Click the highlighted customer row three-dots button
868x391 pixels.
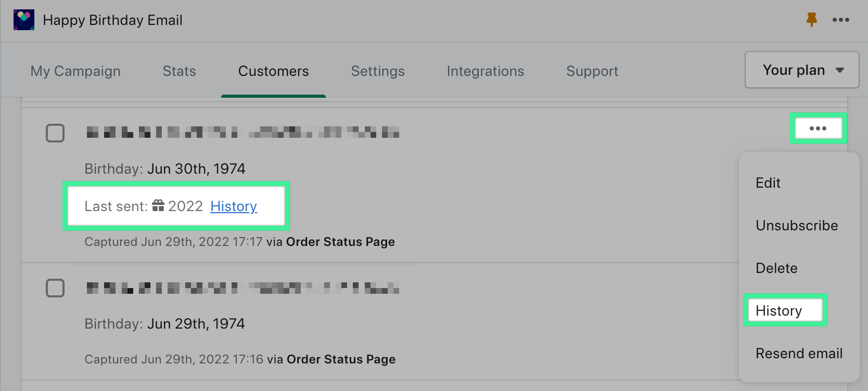tap(818, 128)
